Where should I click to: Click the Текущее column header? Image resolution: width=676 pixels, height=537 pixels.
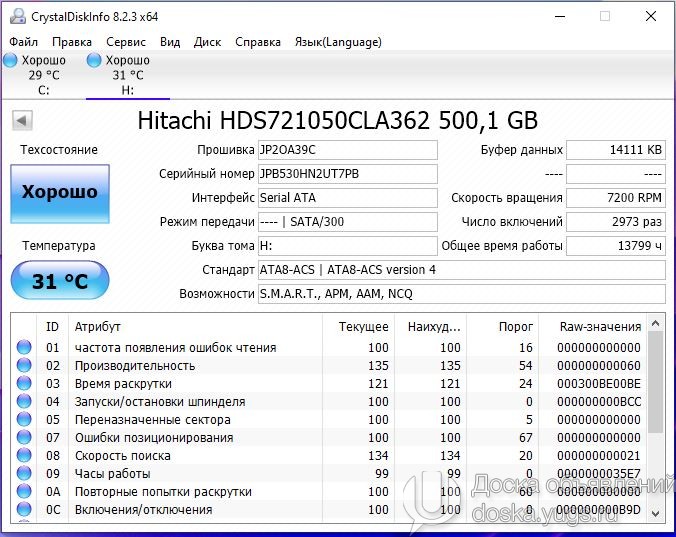click(x=358, y=327)
